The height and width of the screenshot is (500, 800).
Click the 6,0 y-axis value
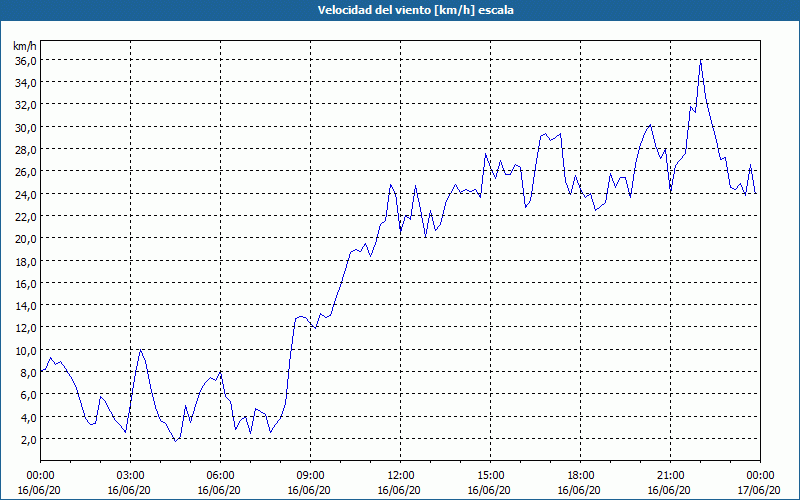point(28,395)
